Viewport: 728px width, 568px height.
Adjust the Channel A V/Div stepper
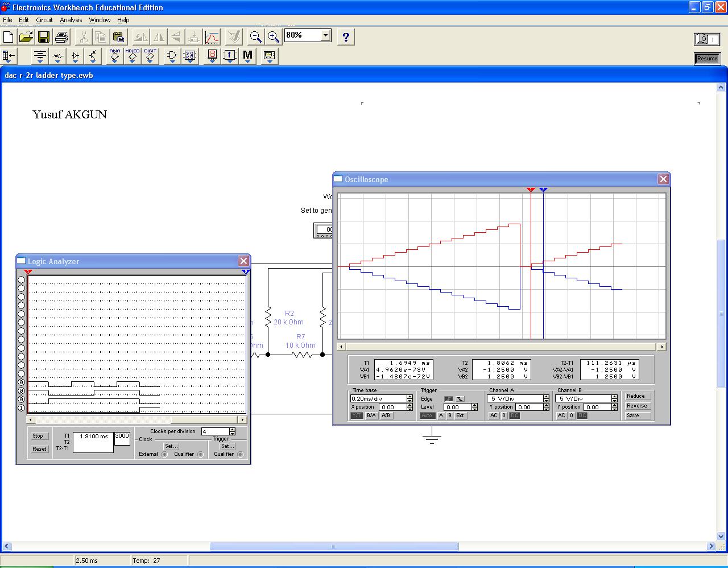pos(546,398)
